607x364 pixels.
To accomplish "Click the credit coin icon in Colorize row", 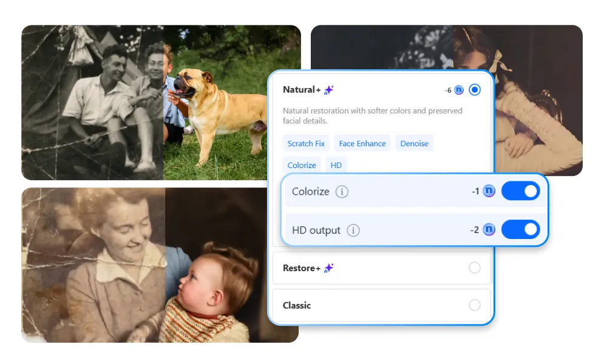I will point(489,190).
